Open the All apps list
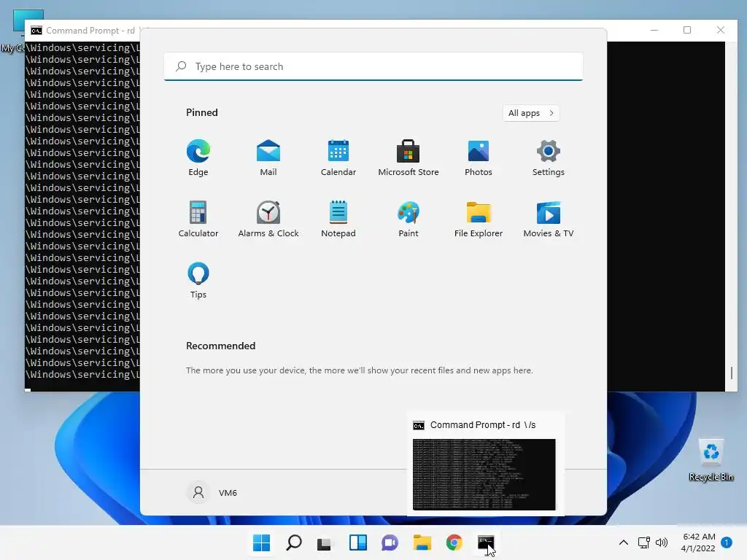Image resolution: width=747 pixels, height=560 pixels. click(531, 113)
